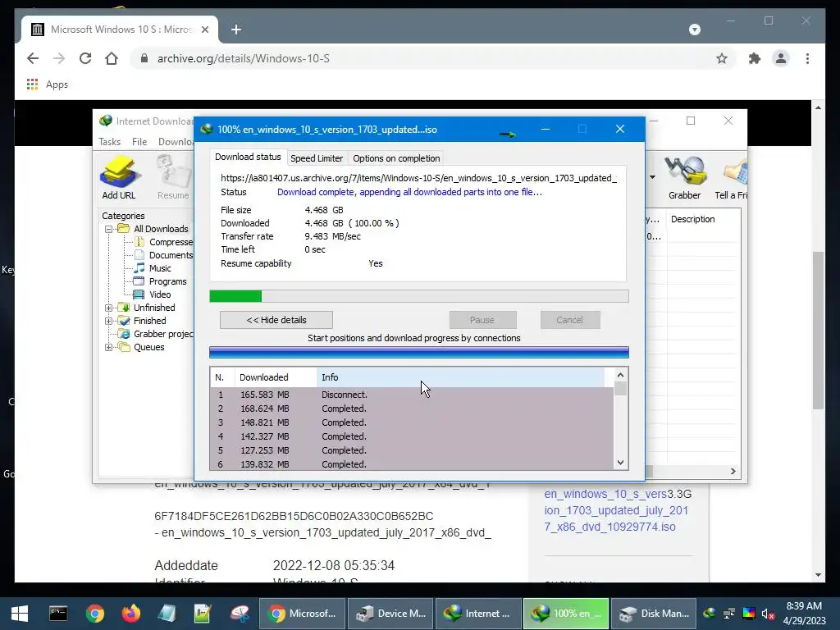Click the Downloaded column header
Screen dimensions: 840x630
276,377
